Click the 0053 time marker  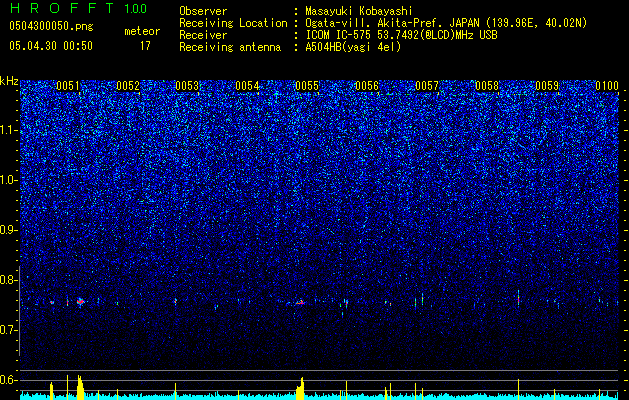pyautogui.click(x=187, y=86)
